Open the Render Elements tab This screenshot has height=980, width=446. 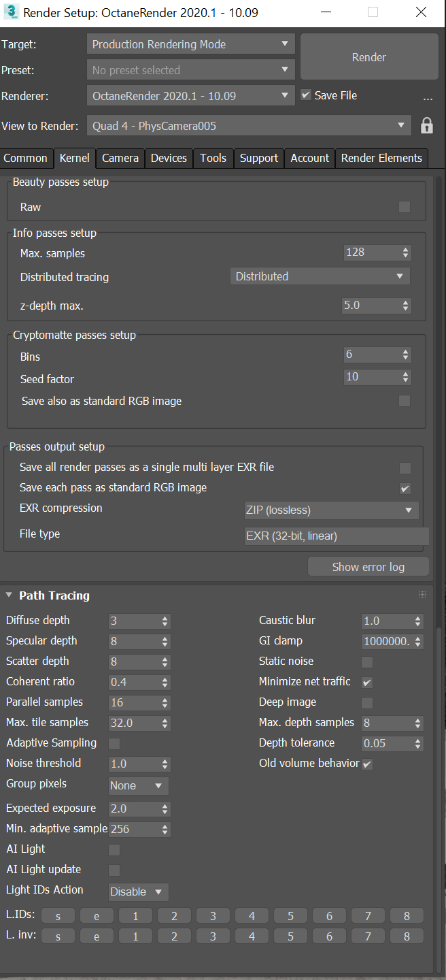tap(381, 158)
